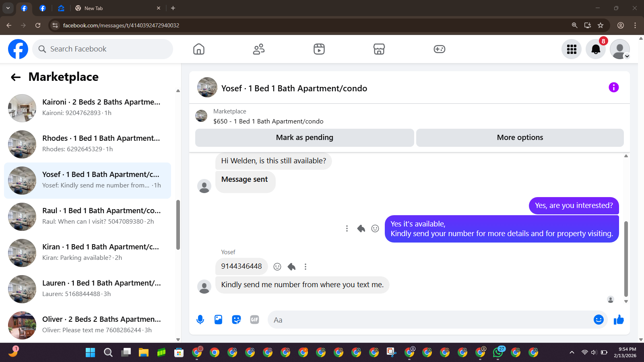The image size is (644, 362).
Task: Open the notifications bell
Action: click(596, 49)
